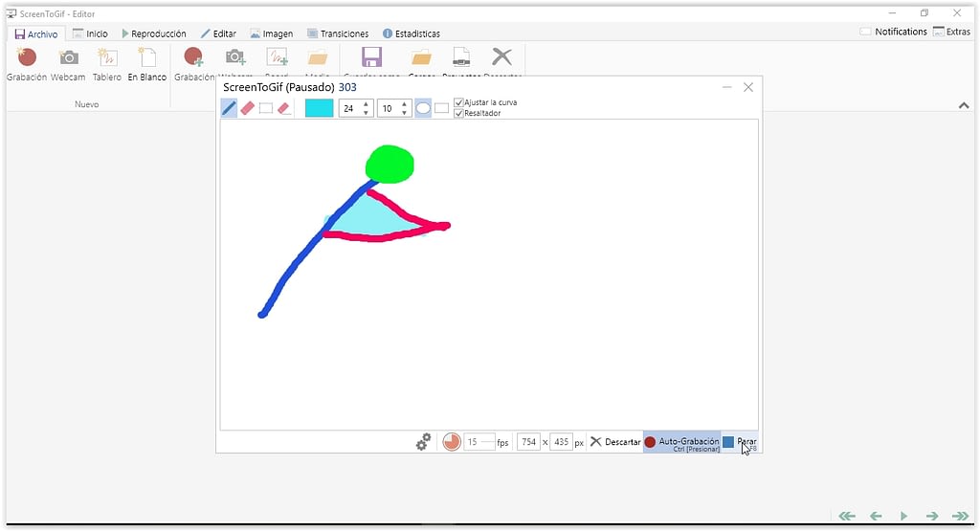
Task: Click the fps value field showing 15
Action: point(479,442)
